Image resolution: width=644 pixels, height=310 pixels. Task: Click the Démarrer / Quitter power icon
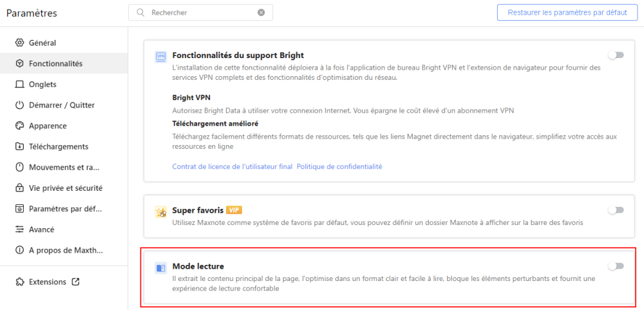(x=19, y=105)
